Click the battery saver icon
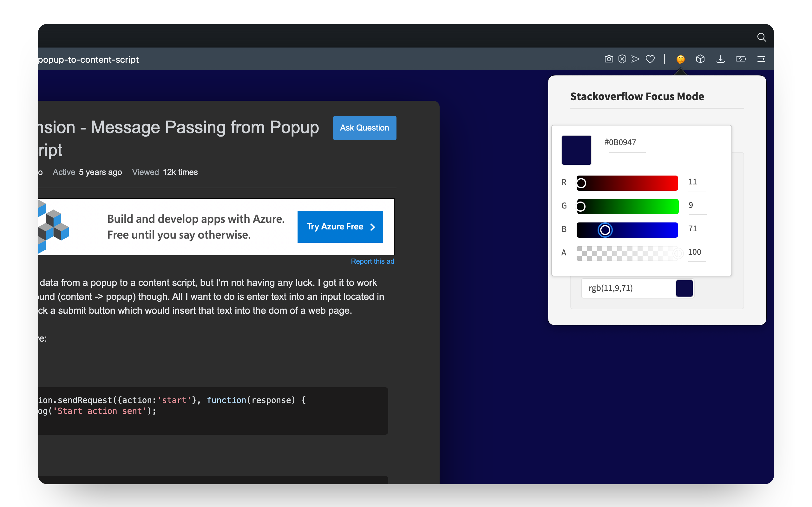Screen dimensions: 812x507 tap(741, 59)
